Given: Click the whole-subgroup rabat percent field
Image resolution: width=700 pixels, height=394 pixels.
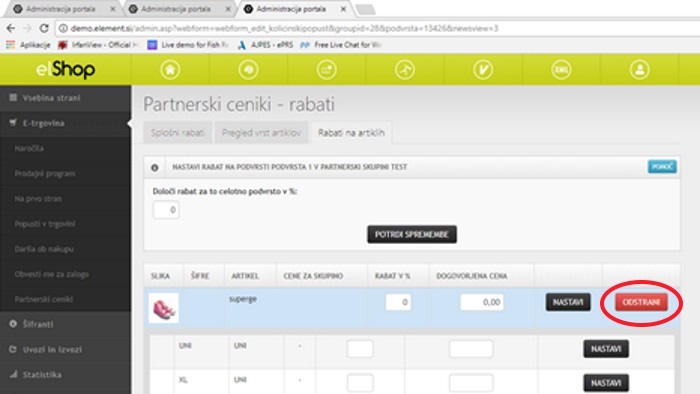Looking at the screenshot, I should coord(166,210).
